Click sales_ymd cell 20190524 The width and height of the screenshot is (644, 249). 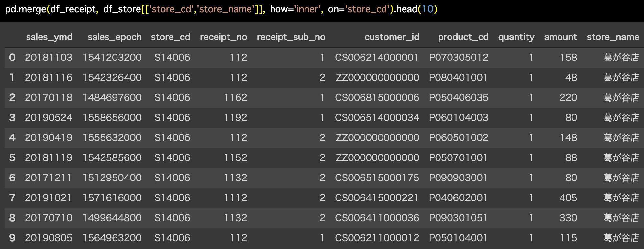tap(49, 118)
